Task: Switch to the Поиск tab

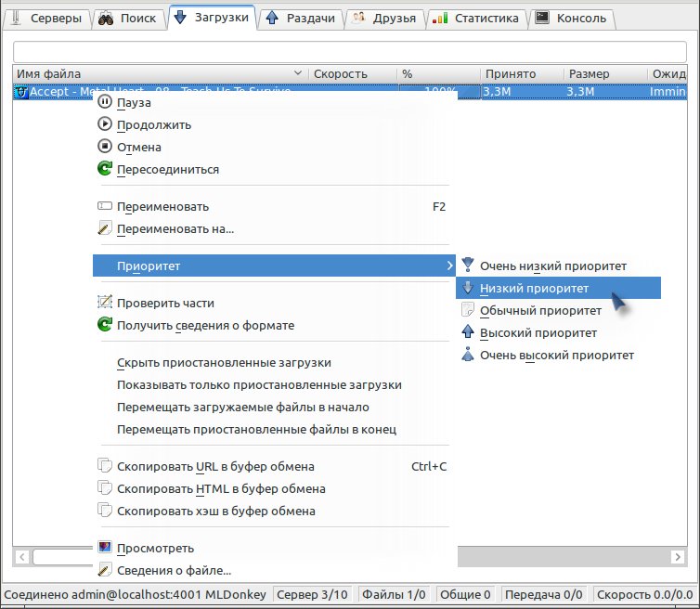Action: click(128, 19)
